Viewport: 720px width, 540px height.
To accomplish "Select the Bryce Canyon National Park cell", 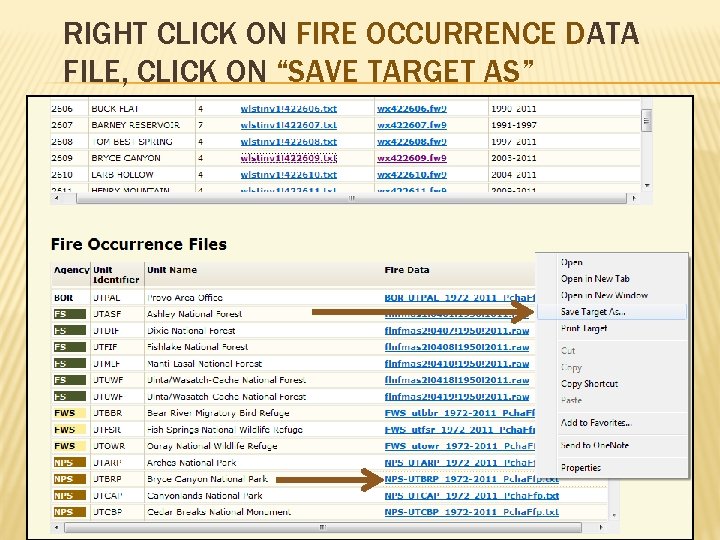I will (x=207, y=479).
